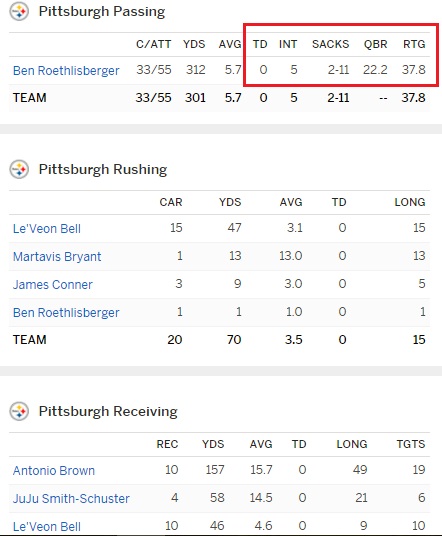Click the TGTS column header in Receiving
This screenshot has width=442, height=536.
(411, 444)
